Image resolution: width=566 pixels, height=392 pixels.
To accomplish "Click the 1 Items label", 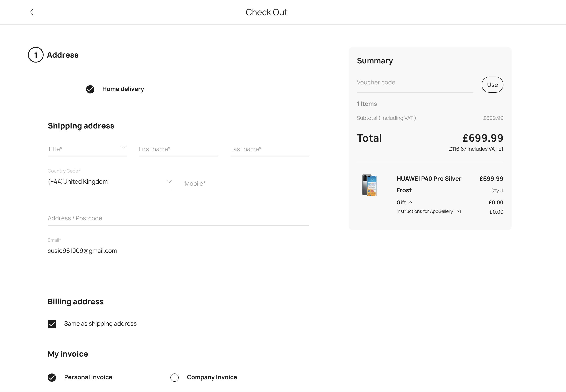I will pyautogui.click(x=367, y=104).
